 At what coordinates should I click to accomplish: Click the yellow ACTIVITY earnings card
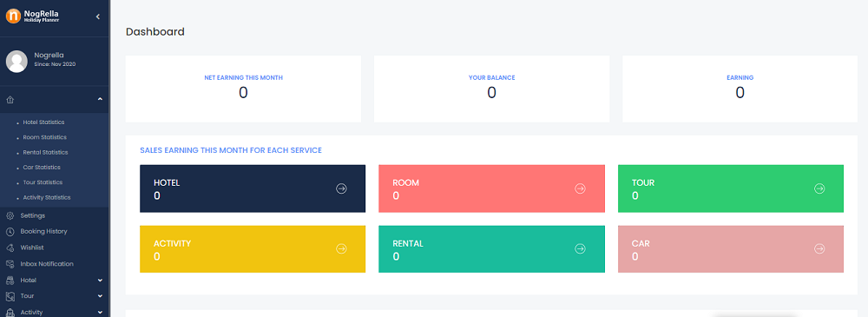[253, 249]
